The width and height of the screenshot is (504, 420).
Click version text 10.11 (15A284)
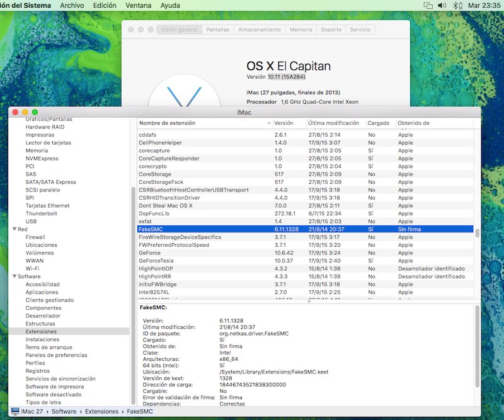[x=287, y=77]
